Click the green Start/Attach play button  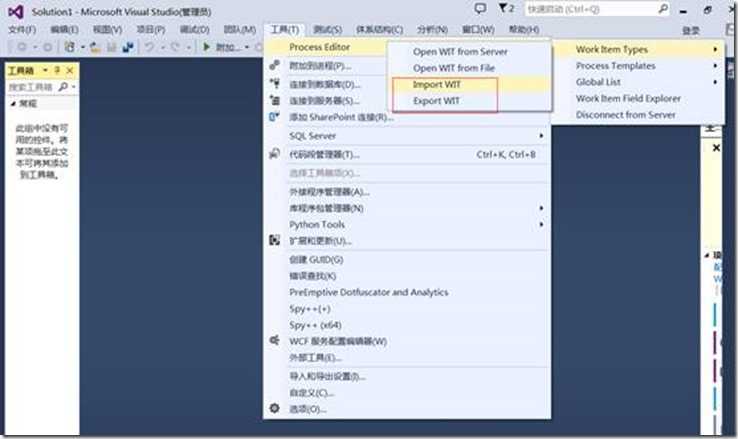coord(206,47)
